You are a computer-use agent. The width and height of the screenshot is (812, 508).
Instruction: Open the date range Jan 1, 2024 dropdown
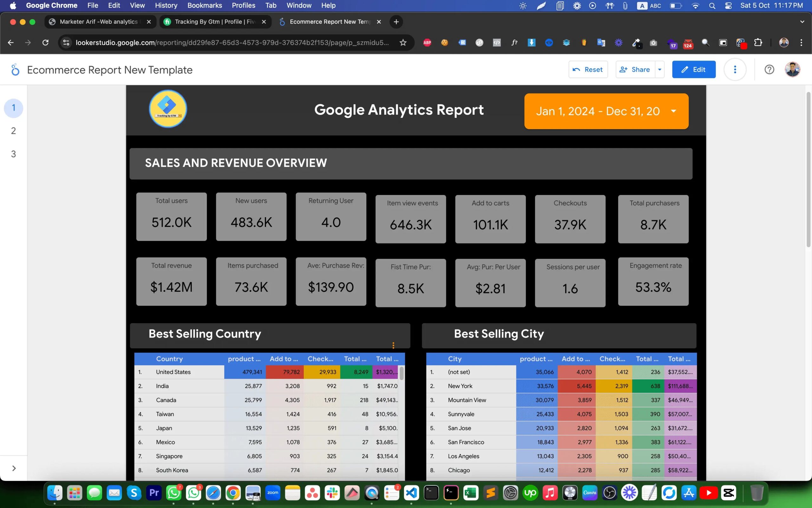[606, 111]
